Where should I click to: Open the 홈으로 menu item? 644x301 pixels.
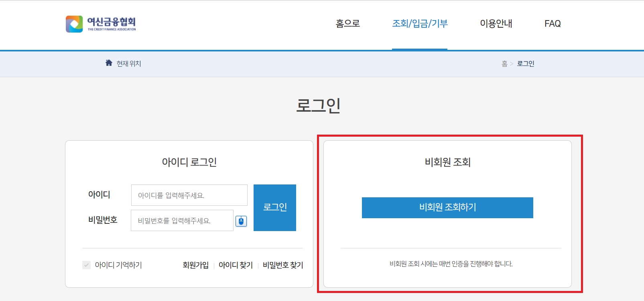(x=348, y=24)
